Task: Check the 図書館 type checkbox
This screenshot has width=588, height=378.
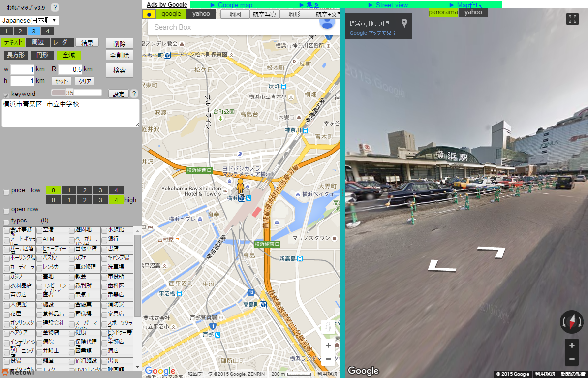Action: tap(72, 352)
